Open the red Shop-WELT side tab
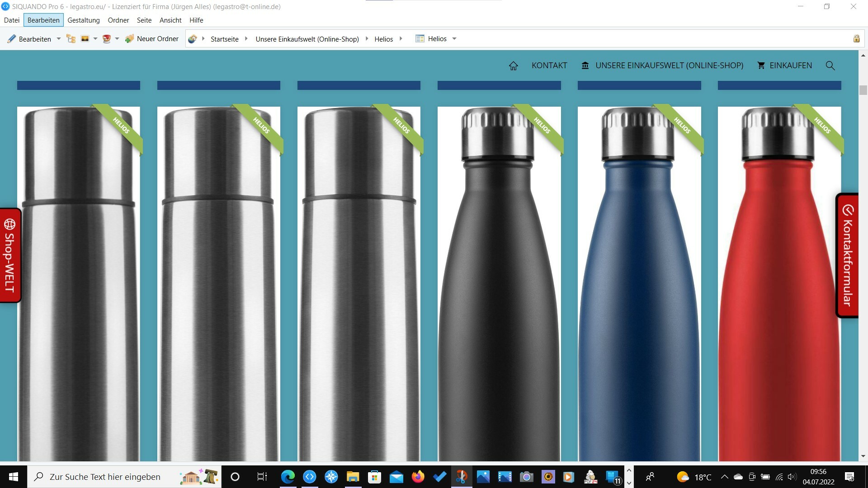The width and height of the screenshot is (868, 488). click(x=10, y=255)
